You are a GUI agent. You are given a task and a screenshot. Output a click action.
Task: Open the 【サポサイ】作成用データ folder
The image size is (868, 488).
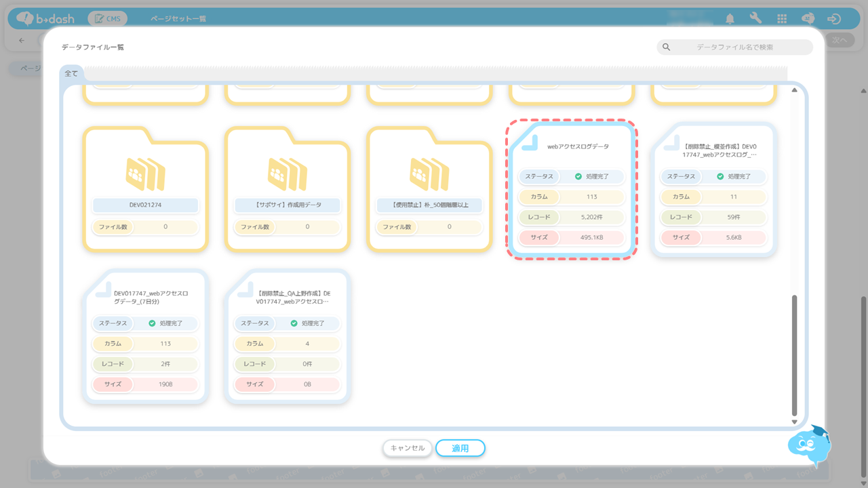[288, 189]
